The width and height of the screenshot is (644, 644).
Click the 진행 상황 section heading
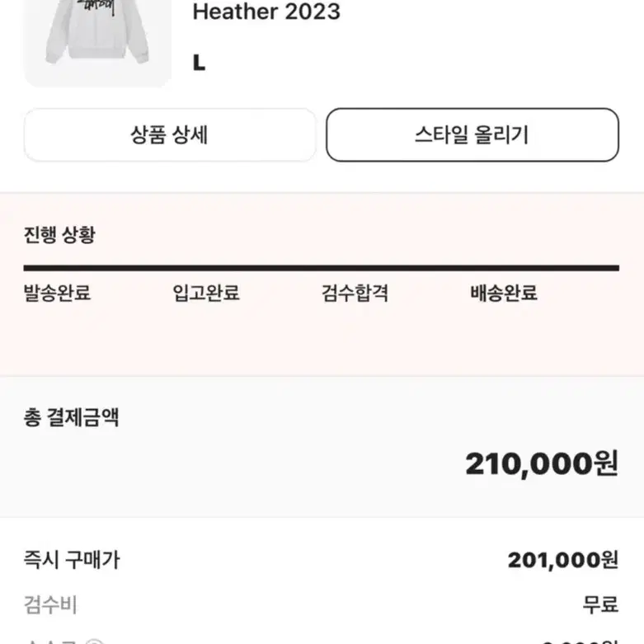click(x=59, y=235)
